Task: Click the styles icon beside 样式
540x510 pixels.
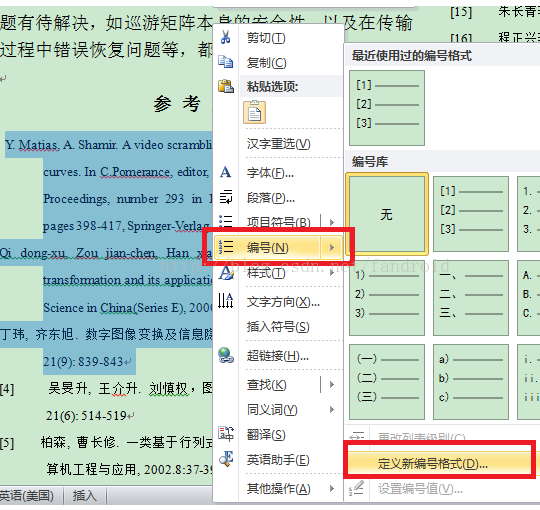Action: pyautogui.click(x=226, y=273)
